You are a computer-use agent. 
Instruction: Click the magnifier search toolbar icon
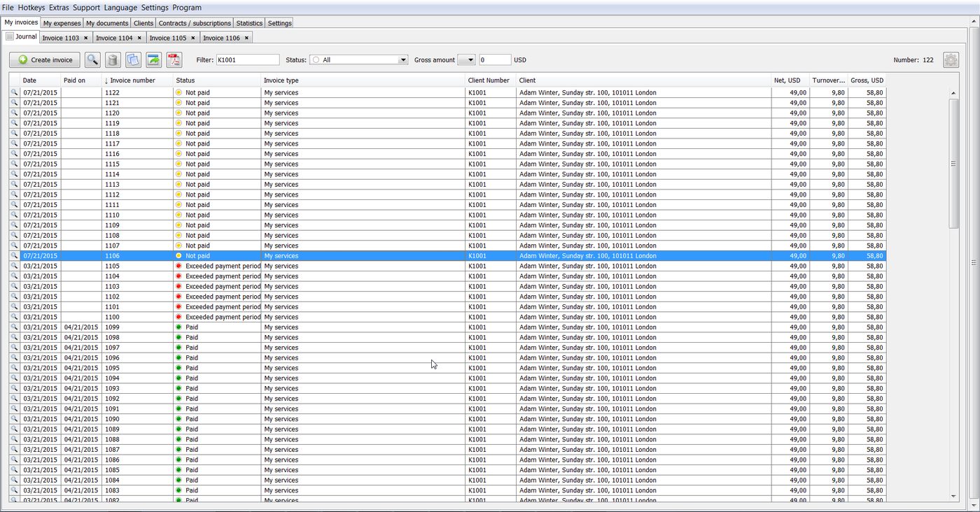pos(92,60)
